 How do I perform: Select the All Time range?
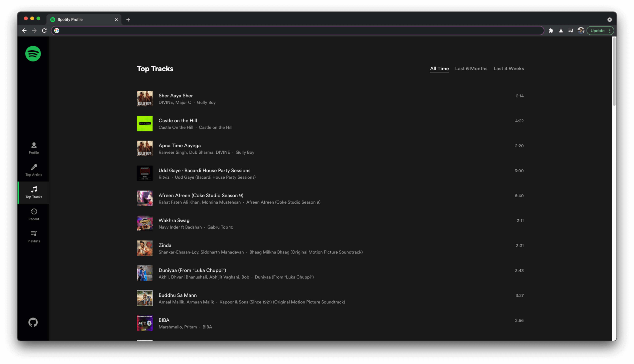[x=439, y=68]
